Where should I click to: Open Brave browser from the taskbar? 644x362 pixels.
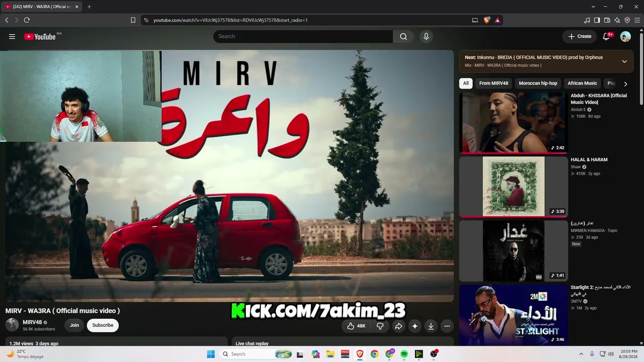[360, 354]
